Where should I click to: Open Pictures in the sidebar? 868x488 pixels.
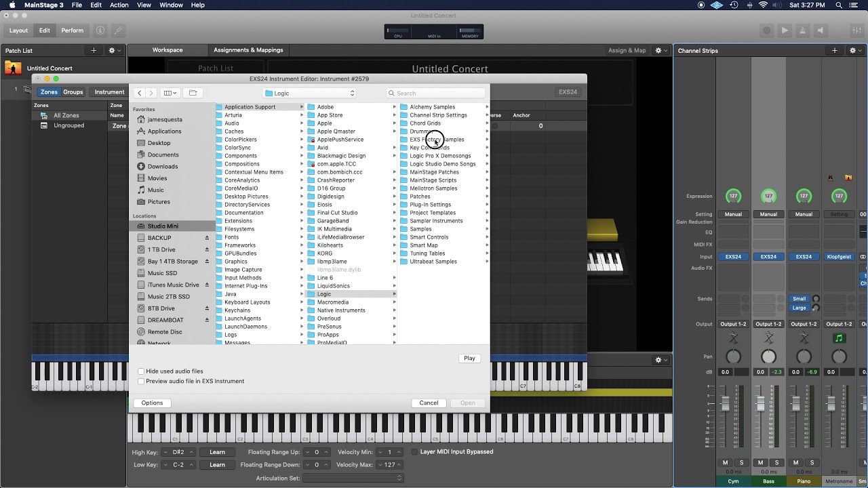pos(159,201)
